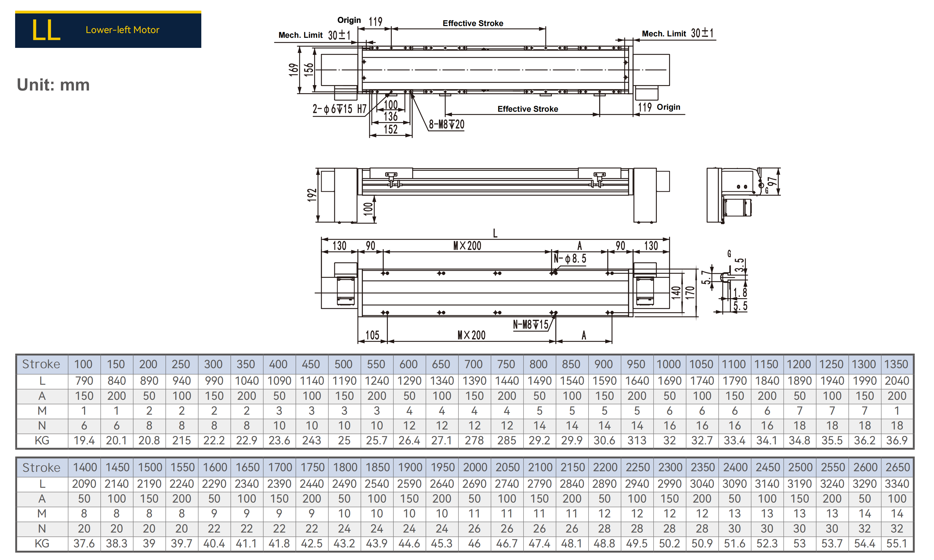Select the 169 height dimension
Image resolution: width=934 pixels, height=560 pixels.
(x=293, y=70)
